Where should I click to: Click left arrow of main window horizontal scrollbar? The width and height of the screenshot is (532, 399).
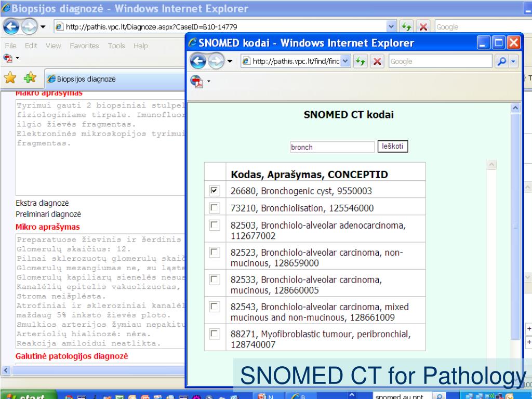coord(6,370)
